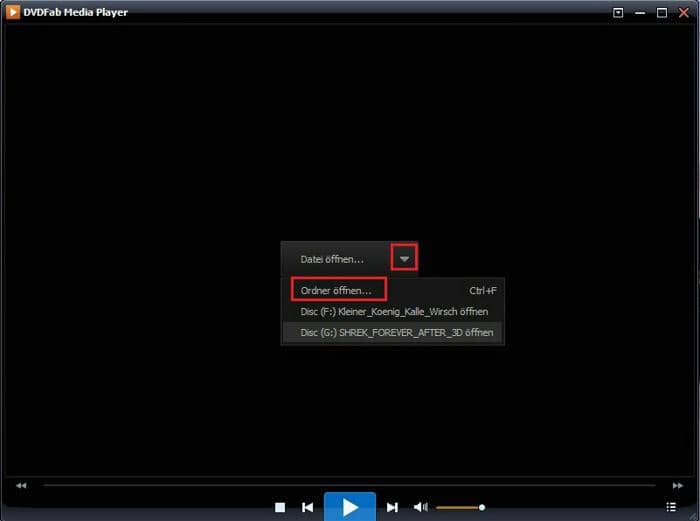
Task: Click the rewind double-arrow icon
Action: coord(21,485)
